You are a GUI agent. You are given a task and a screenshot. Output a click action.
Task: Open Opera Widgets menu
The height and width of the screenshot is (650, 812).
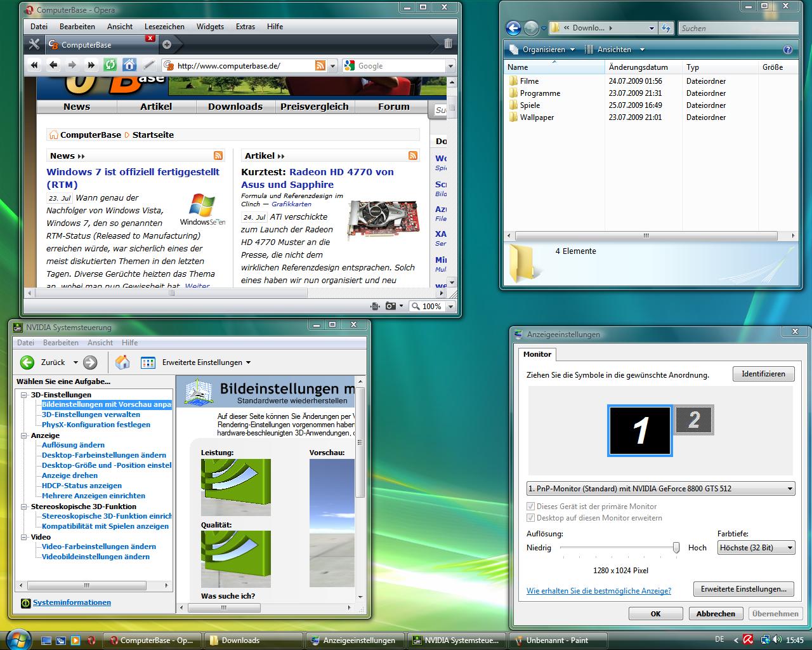[210, 27]
